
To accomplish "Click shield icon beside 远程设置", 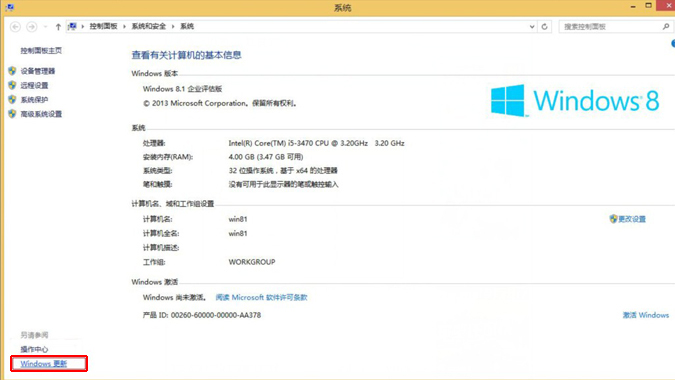I will coord(12,85).
